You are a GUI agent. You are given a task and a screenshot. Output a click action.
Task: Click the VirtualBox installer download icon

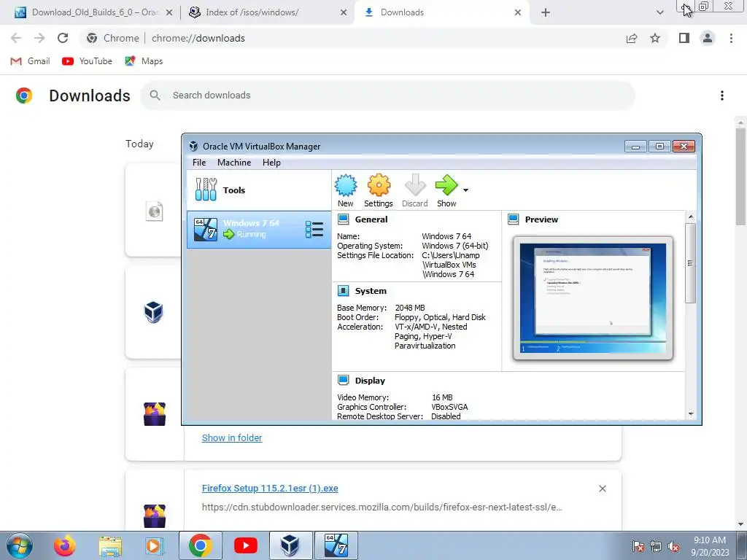tap(153, 312)
